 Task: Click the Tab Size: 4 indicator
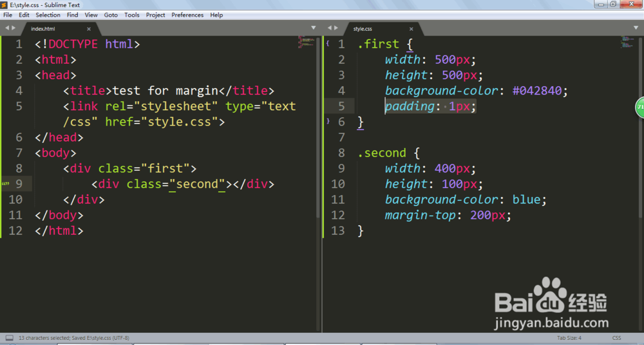click(569, 338)
